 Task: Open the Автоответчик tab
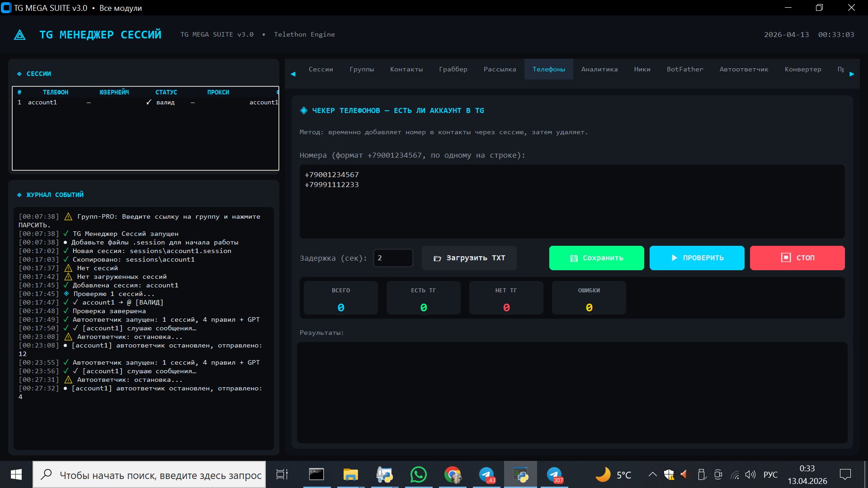pyautogui.click(x=744, y=69)
